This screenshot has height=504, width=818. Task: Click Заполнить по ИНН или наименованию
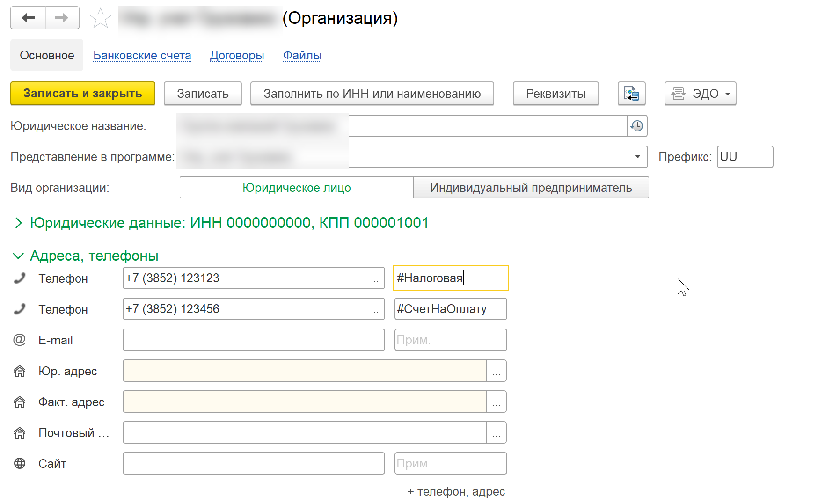[372, 94]
